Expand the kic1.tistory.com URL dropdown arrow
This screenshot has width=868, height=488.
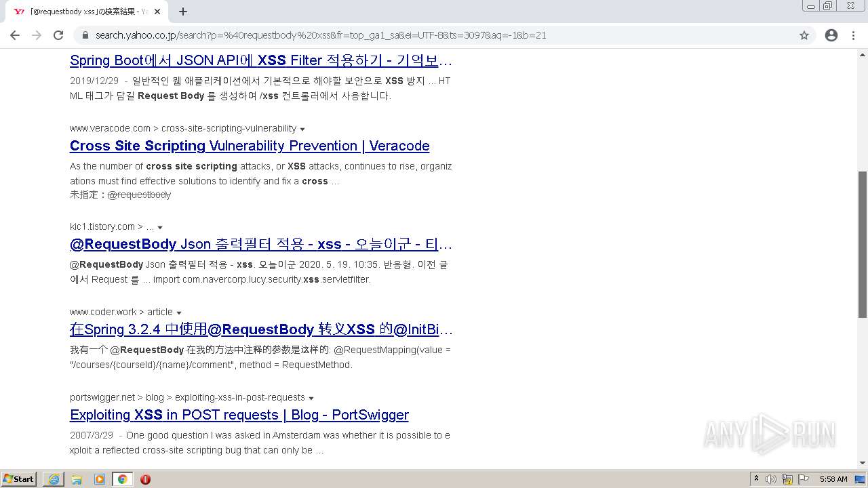point(160,227)
